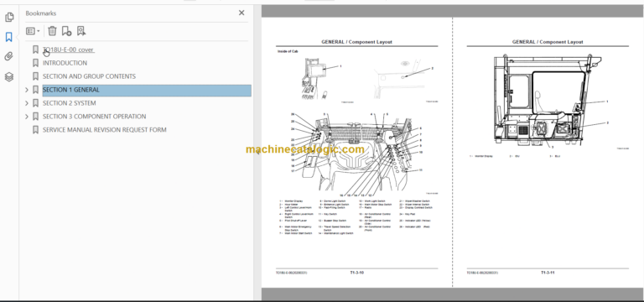Screen dimensions: 644x302
Task: Open the TO18U-E-00 cover bookmark
Action: 68,49
